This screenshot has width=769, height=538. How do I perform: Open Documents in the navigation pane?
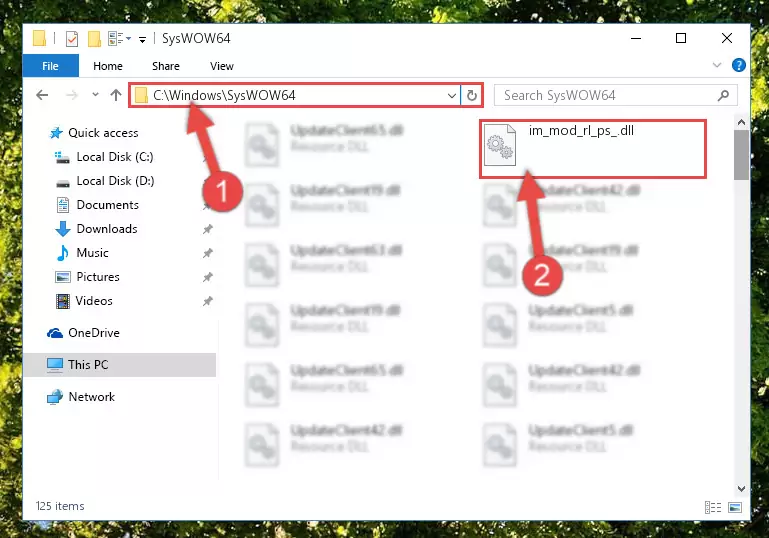click(x=107, y=205)
